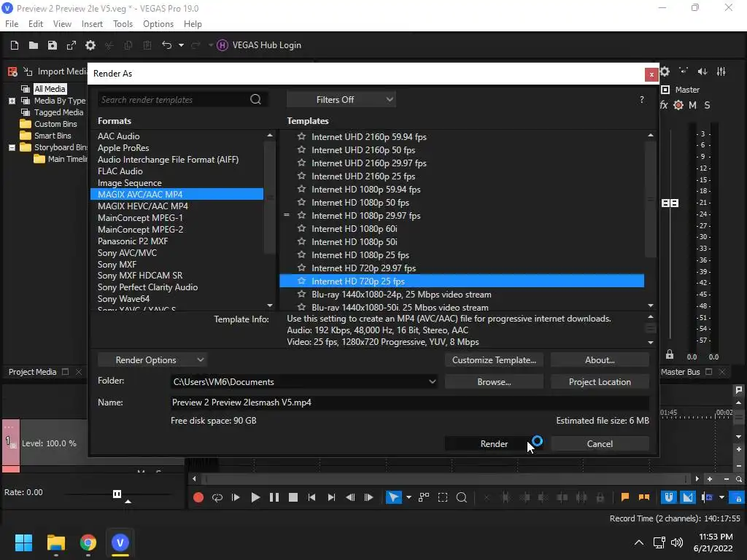This screenshot has height=560, width=747.
Task: Click the About button
Action: 600,360
